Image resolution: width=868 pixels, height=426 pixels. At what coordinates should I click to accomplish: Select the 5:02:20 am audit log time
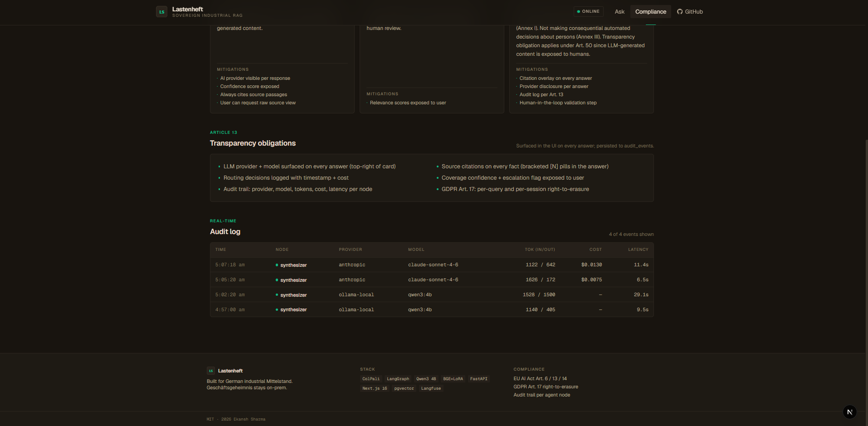pyautogui.click(x=230, y=295)
